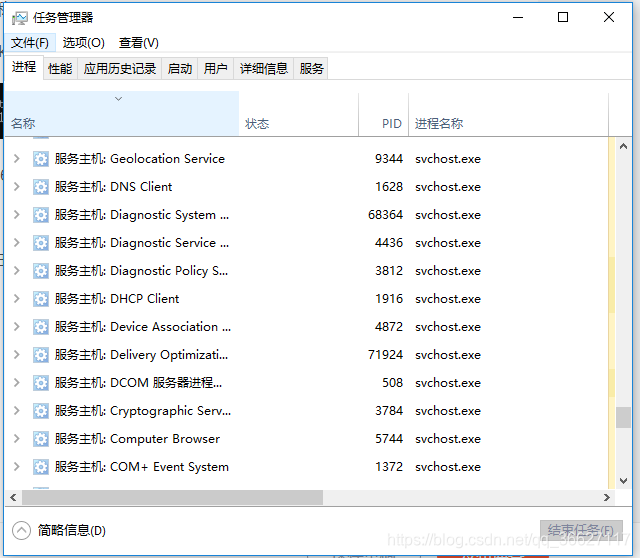Switch to the 应用历史记录 tab
Image resolution: width=640 pixels, height=558 pixels.
click(x=120, y=69)
